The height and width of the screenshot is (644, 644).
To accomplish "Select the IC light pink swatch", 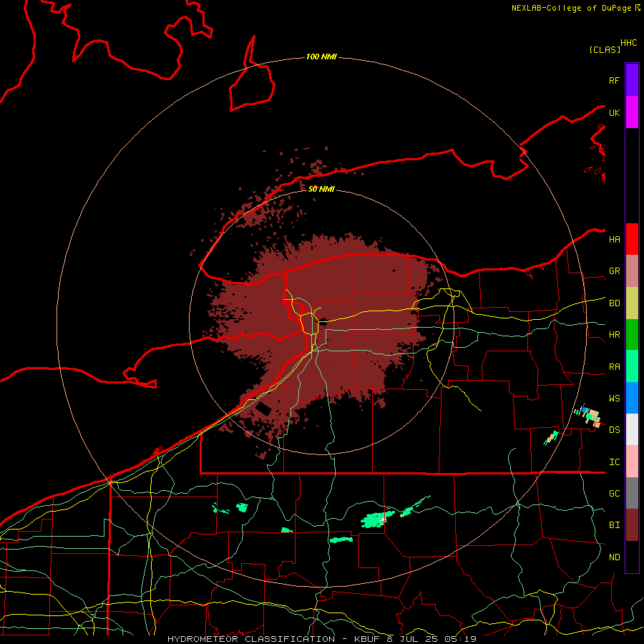I will point(632,462).
